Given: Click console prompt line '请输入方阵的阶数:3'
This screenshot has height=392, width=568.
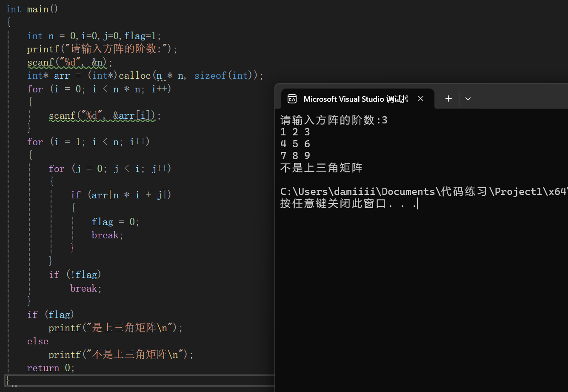Looking at the screenshot, I should pyautogui.click(x=334, y=120).
